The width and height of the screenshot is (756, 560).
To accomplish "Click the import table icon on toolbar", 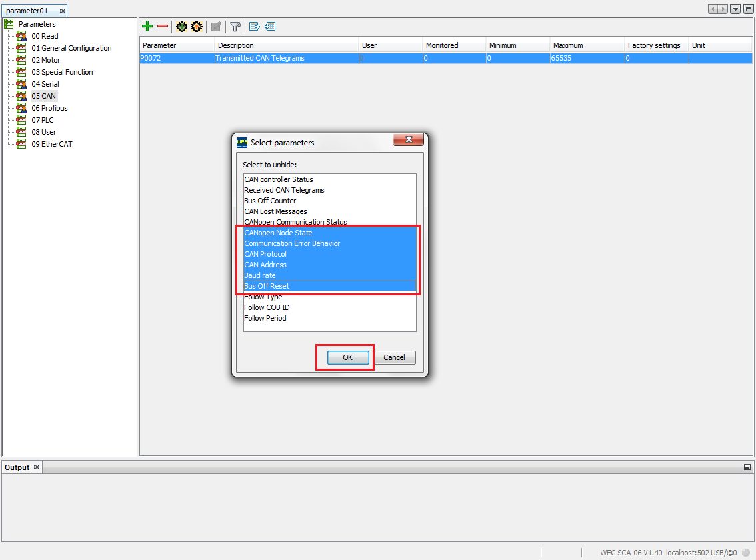I will click(270, 27).
